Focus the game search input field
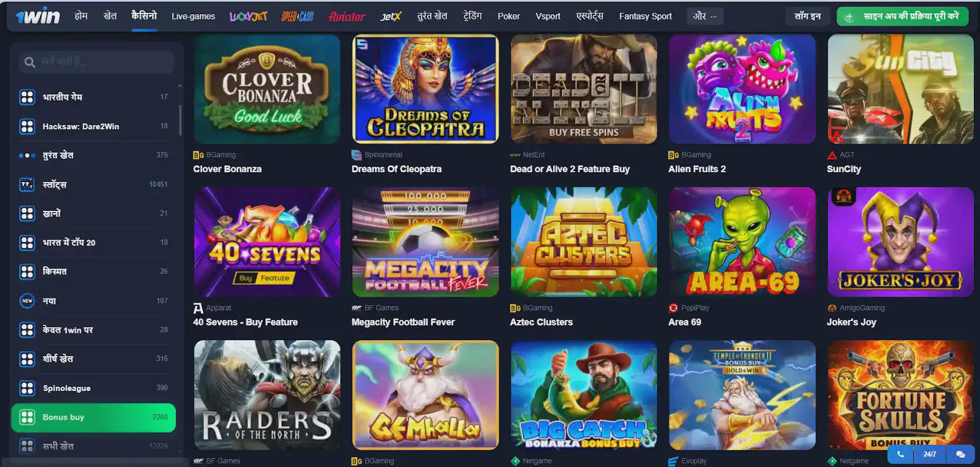This screenshot has height=467, width=980. tap(98, 62)
